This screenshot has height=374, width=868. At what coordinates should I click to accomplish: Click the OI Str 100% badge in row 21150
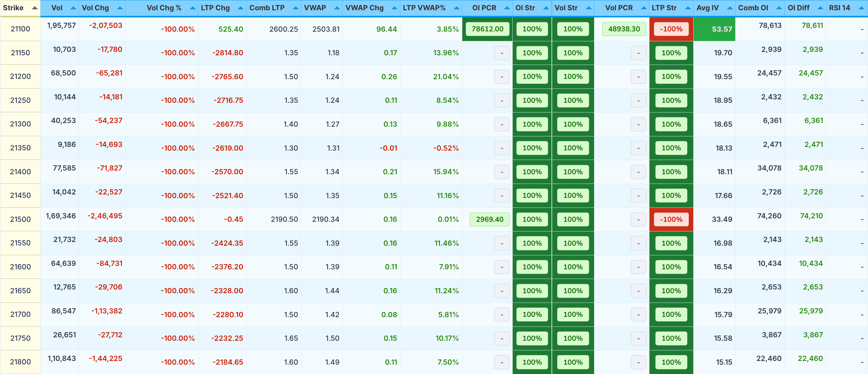click(x=532, y=53)
